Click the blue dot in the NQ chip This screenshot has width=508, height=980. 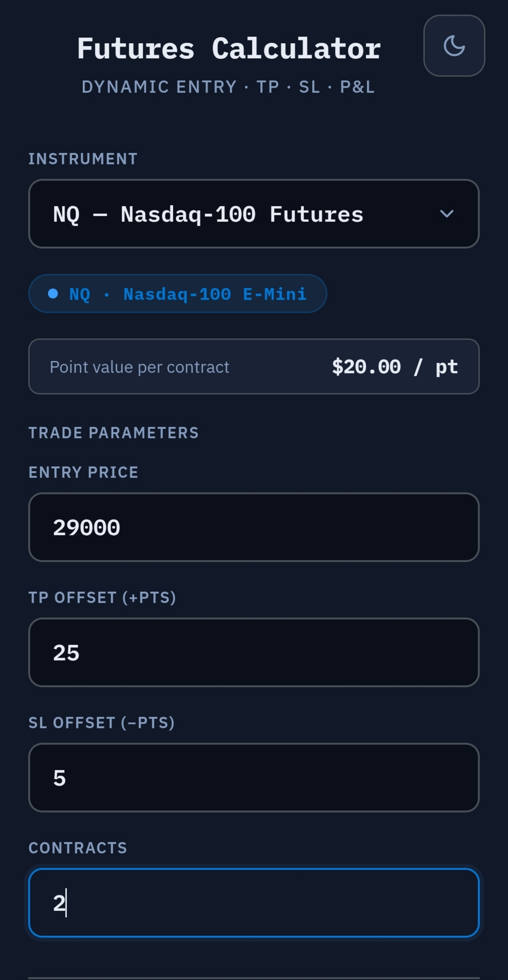[53, 294]
